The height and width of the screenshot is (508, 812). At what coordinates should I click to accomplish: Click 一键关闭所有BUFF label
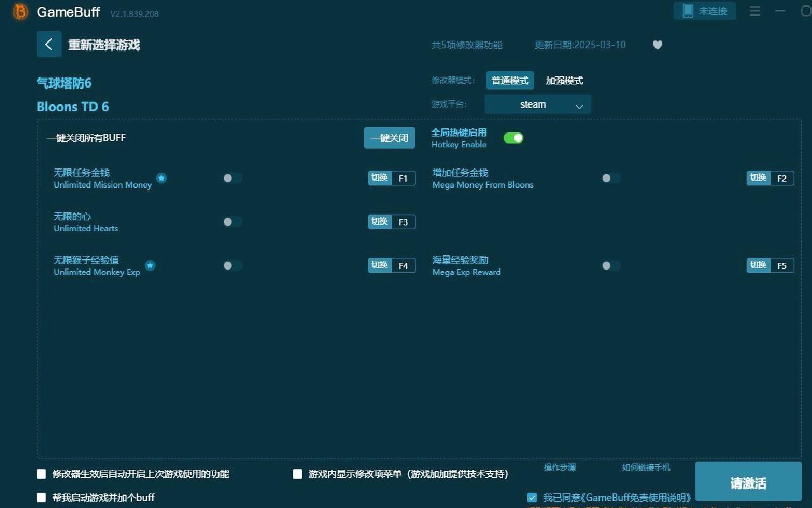pyautogui.click(x=86, y=138)
